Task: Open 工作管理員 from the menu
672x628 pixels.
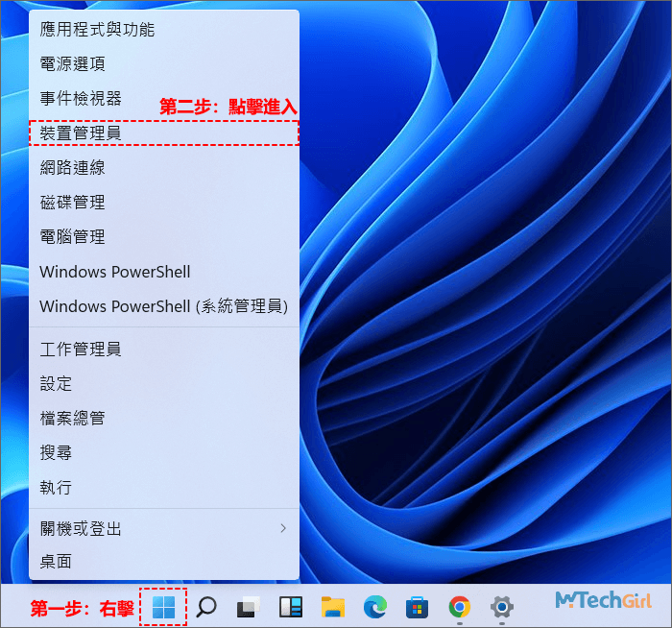Action: 81,349
